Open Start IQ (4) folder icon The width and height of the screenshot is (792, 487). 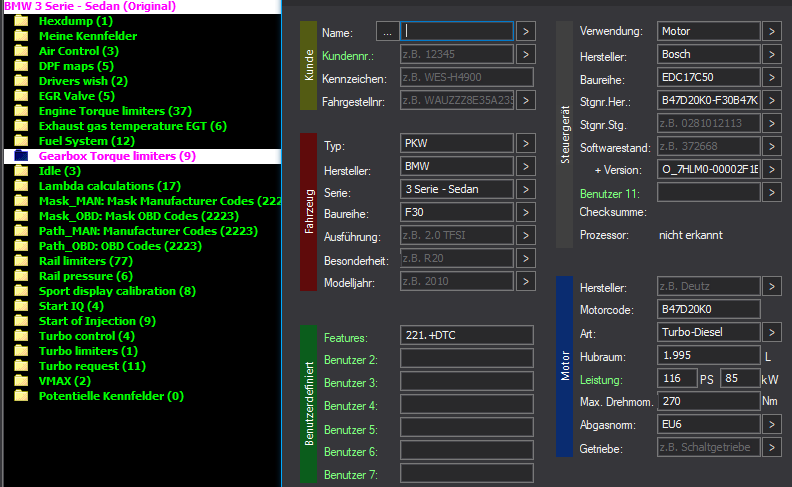click(21, 306)
